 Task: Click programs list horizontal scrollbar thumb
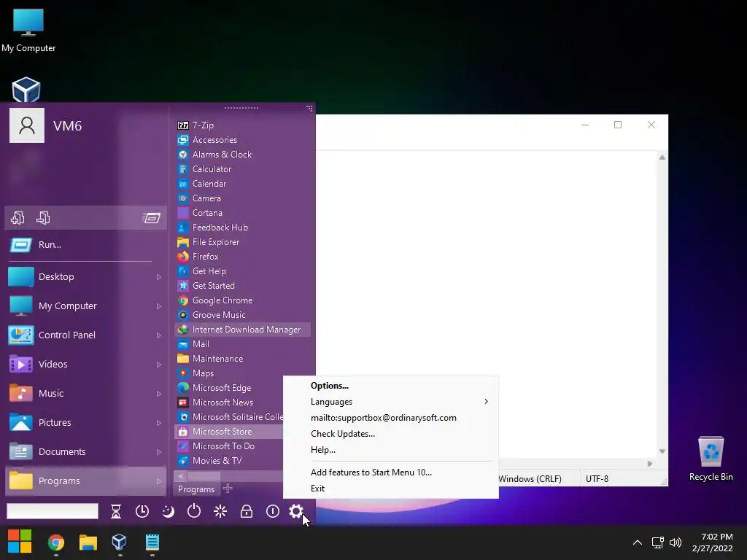204,475
